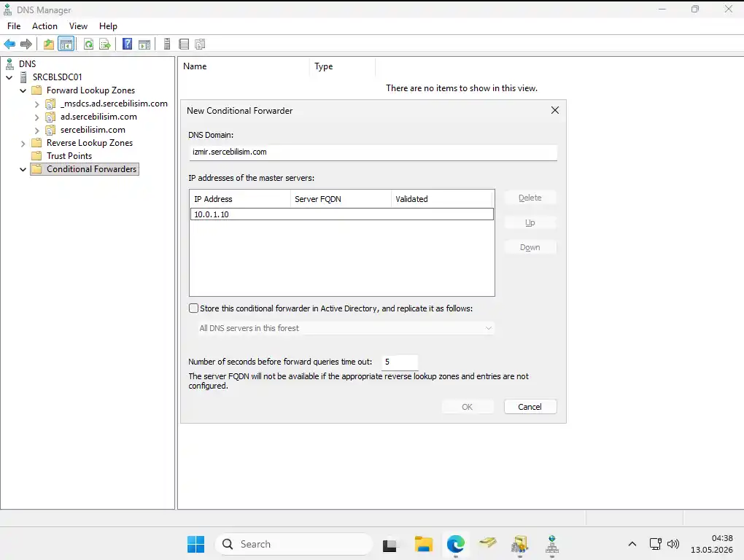Click the OK button in the dialog
The image size is (744, 560).
(x=468, y=407)
